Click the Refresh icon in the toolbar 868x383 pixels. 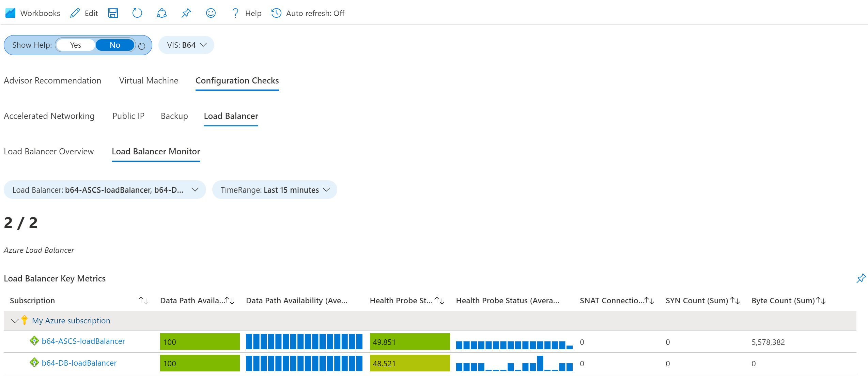click(x=137, y=13)
